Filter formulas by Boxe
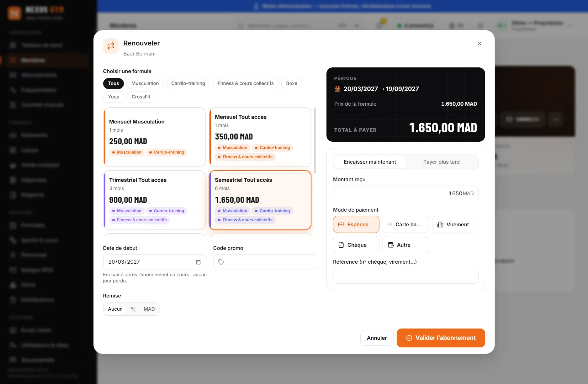The width and height of the screenshot is (588, 384). coord(292,83)
